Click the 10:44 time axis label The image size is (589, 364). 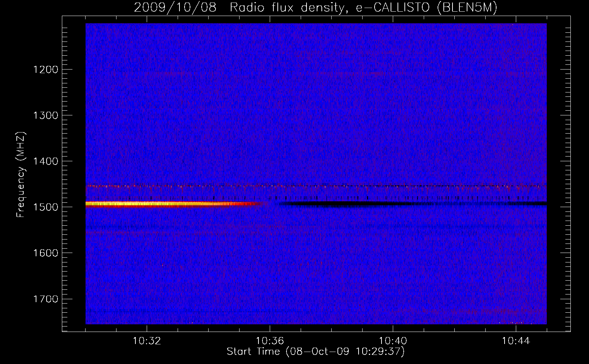coord(516,341)
